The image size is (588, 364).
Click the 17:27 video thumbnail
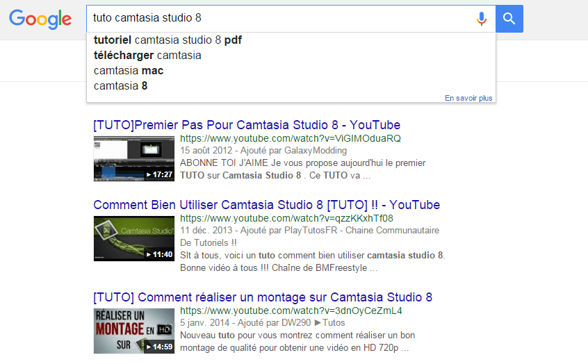(x=134, y=158)
